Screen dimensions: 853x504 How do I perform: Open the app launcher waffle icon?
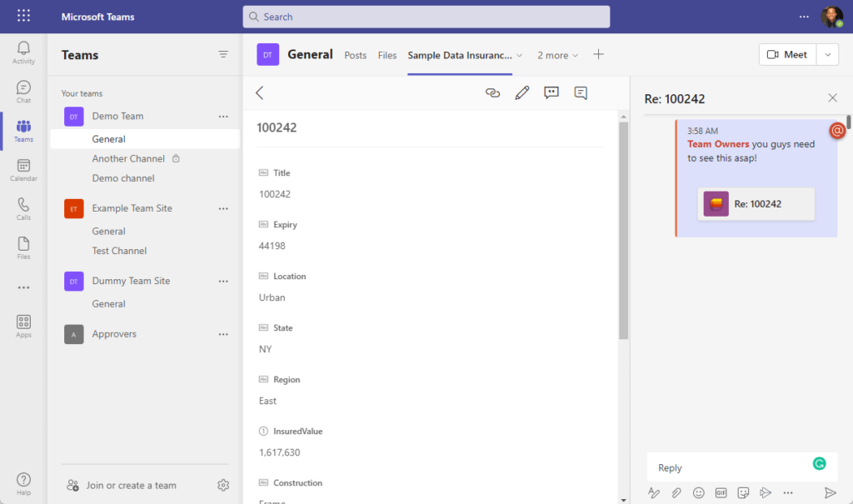click(23, 16)
